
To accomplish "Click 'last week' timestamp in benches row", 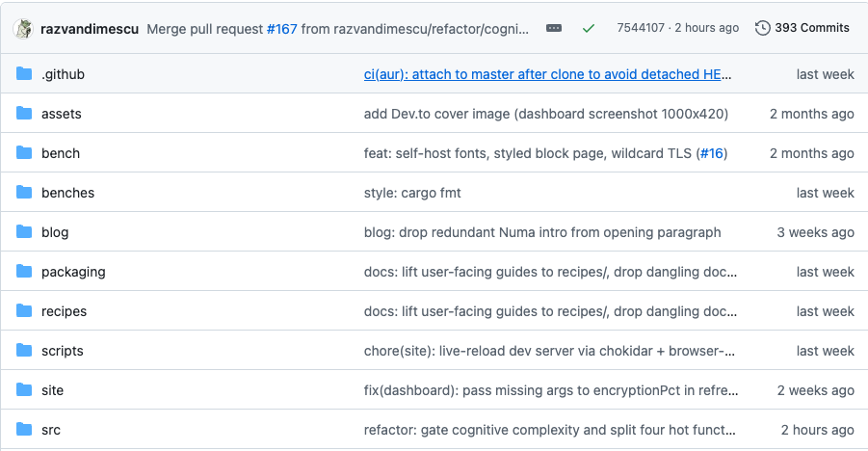I will pos(825,193).
